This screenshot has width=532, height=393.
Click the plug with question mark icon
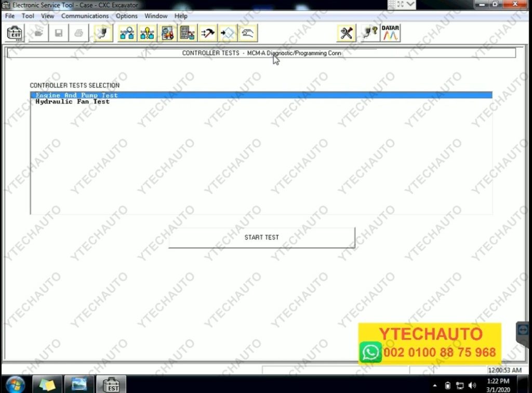(x=370, y=33)
